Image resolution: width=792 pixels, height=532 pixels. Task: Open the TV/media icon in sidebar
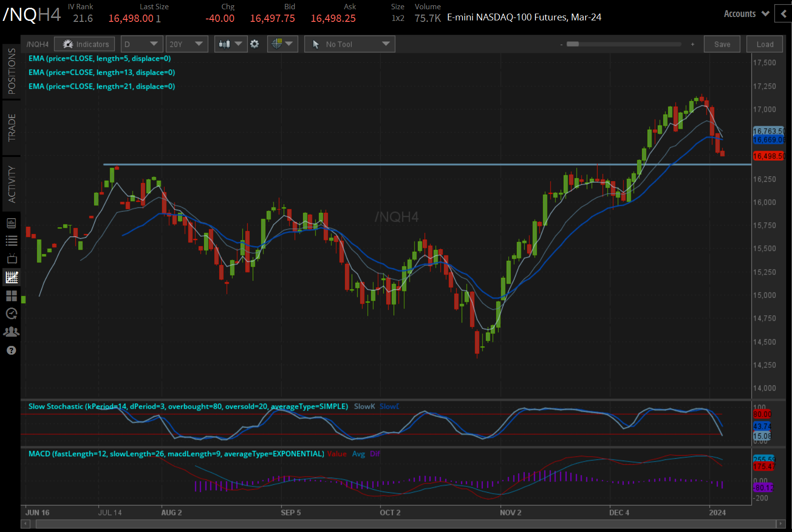(x=12, y=258)
